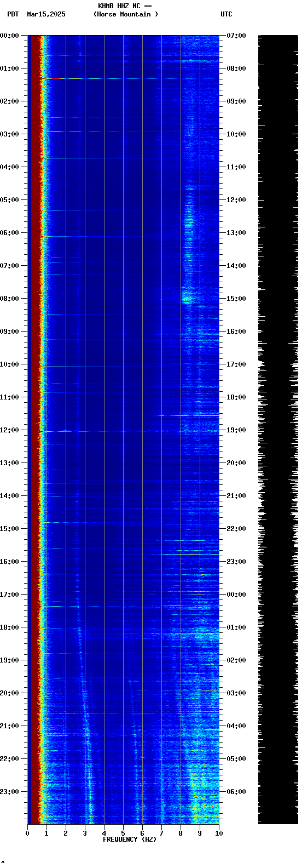
Task: Click the date label 'Mar15,2025'
Action: click(46, 14)
